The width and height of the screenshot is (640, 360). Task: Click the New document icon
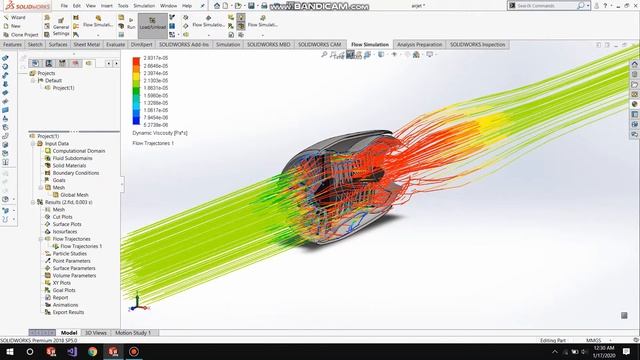225,6
